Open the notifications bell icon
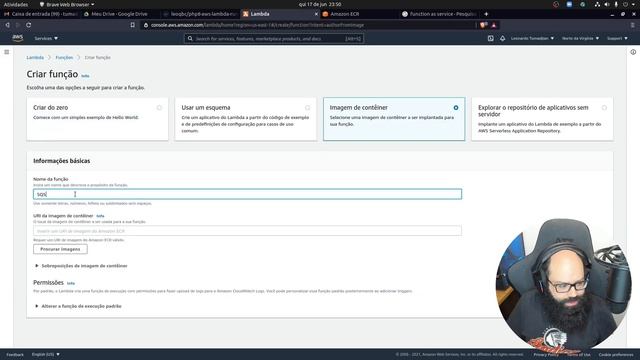Viewport: 640px width, 360px height. (502, 38)
